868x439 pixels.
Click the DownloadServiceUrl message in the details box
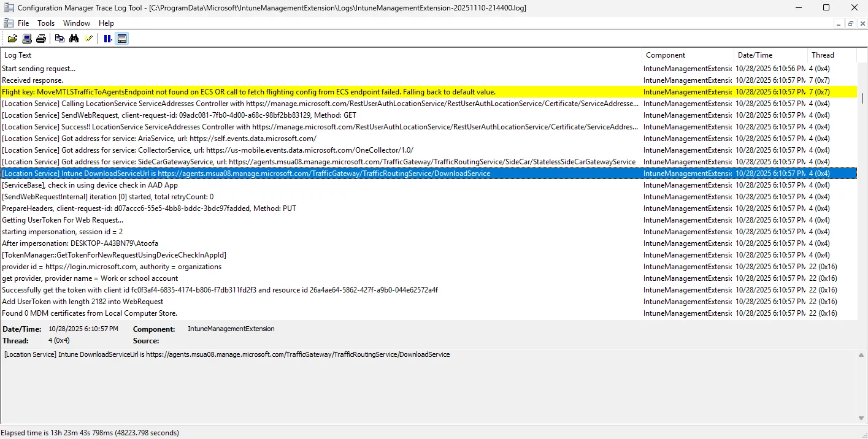coord(227,354)
